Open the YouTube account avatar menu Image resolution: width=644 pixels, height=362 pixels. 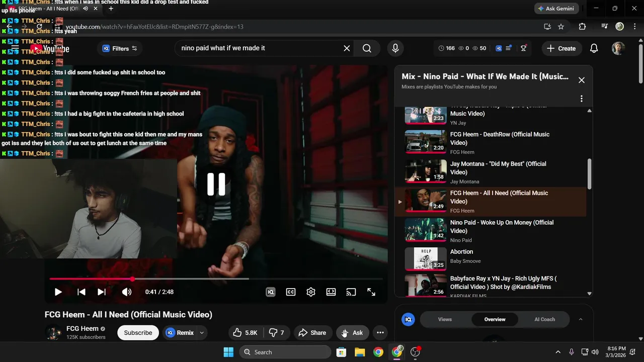pos(618,48)
